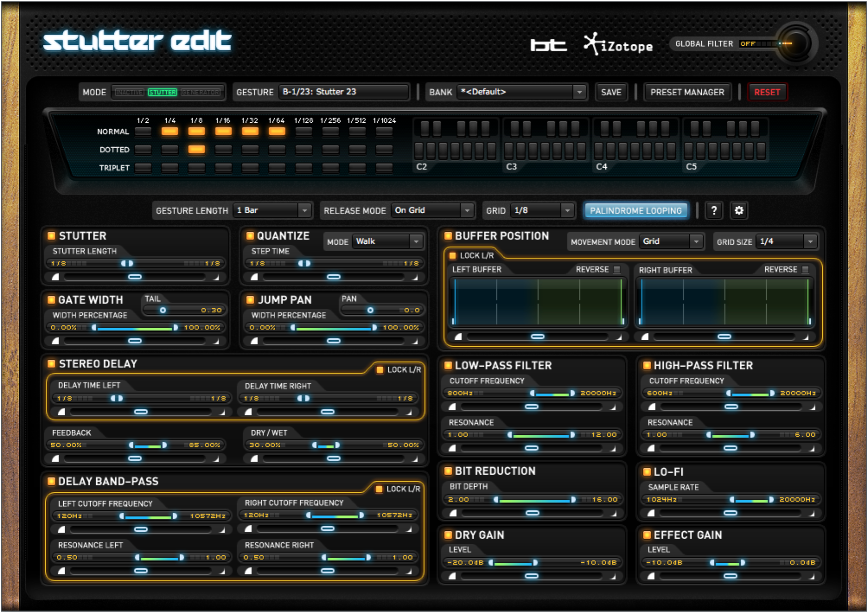Click the iZotope logo
The image size is (868, 613).
point(618,44)
